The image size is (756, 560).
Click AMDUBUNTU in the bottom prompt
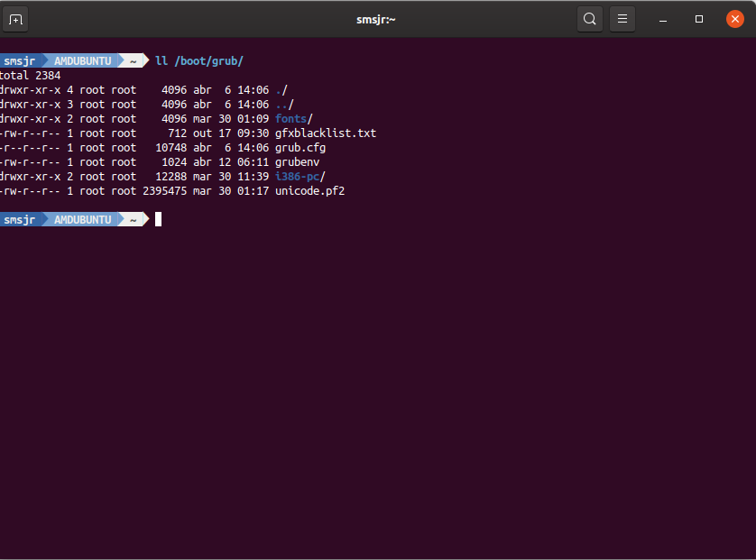(82, 219)
